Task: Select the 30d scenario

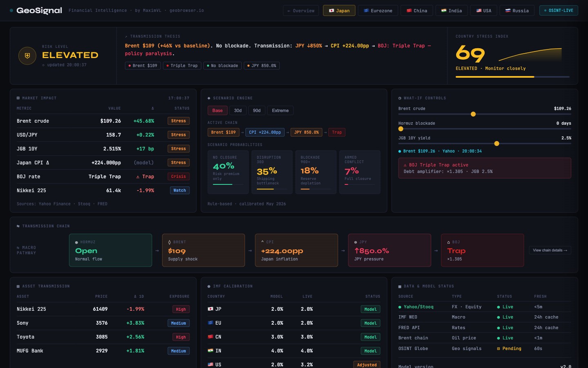Action: pyautogui.click(x=238, y=110)
